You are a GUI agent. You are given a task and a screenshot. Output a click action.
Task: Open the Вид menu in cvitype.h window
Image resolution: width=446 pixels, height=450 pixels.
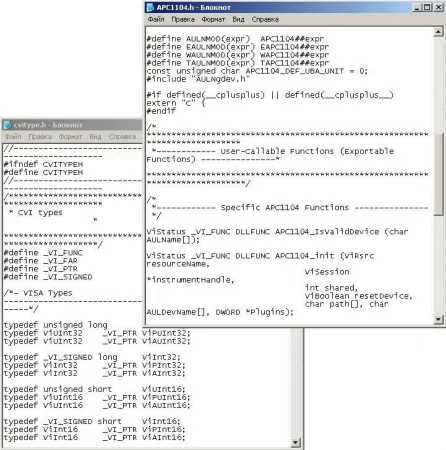click(95, 137)
